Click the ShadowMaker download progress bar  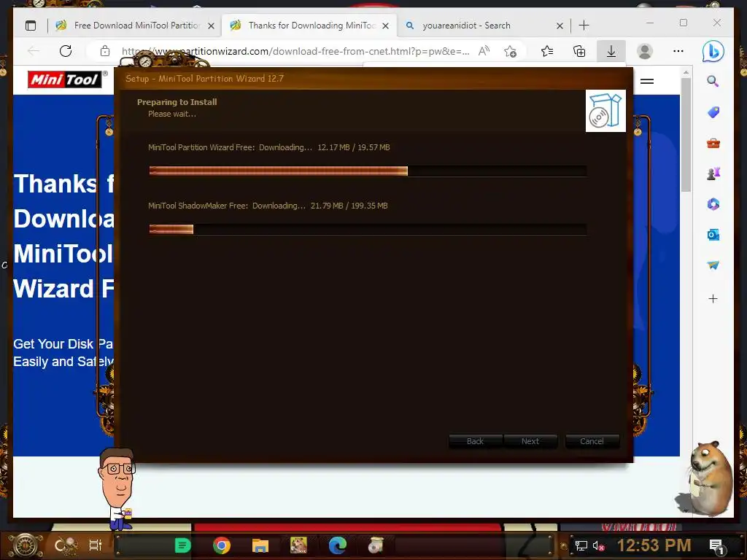(368, 230)
